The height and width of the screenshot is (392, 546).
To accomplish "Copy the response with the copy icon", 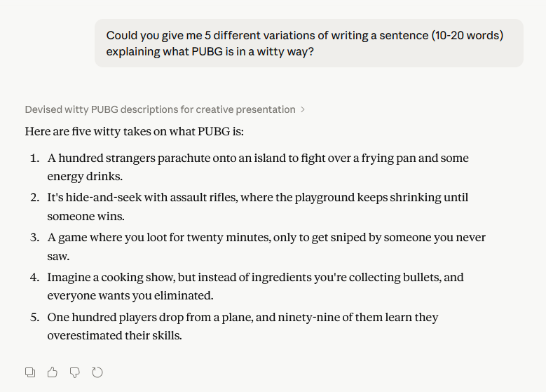I will [30, 372].
